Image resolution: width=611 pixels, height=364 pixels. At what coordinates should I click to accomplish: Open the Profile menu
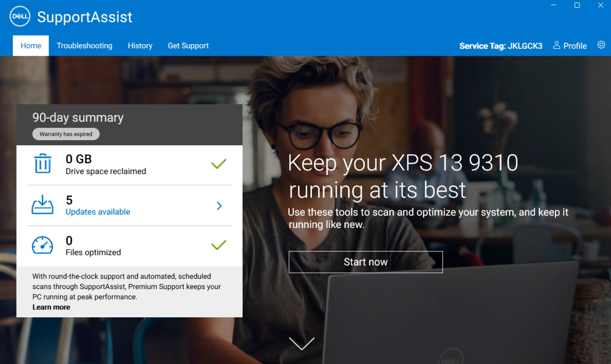[x=570, y=45]
